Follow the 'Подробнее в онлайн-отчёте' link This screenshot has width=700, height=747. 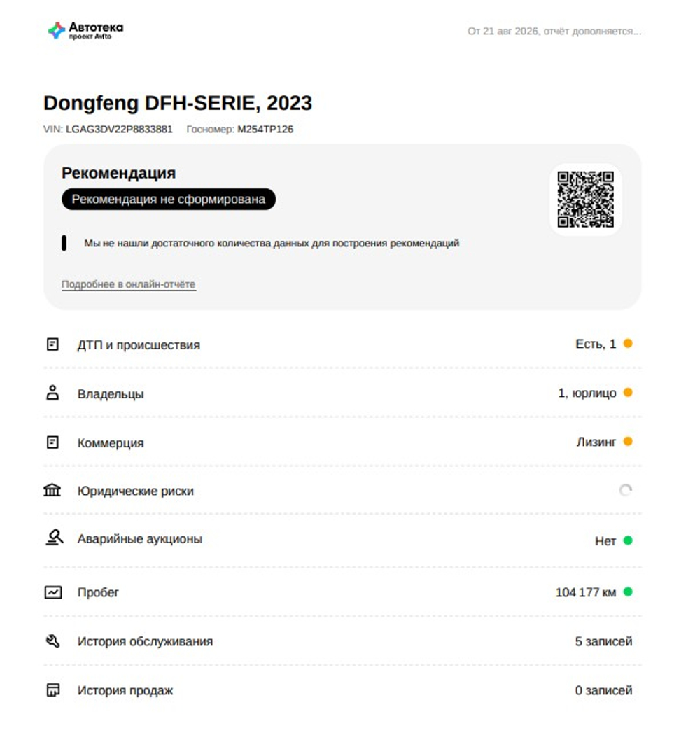click(x=129, y=284)
